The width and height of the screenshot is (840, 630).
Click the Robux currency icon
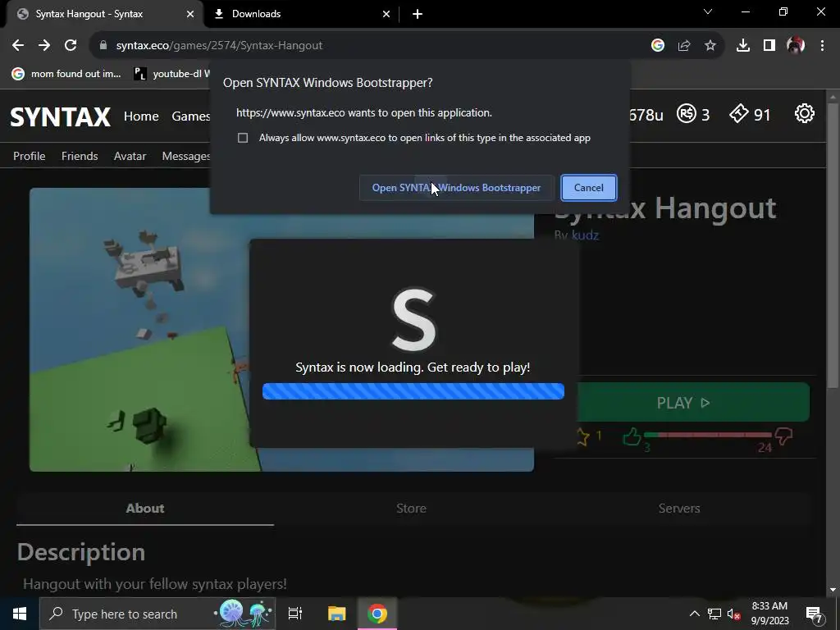(x=687, y=113)
